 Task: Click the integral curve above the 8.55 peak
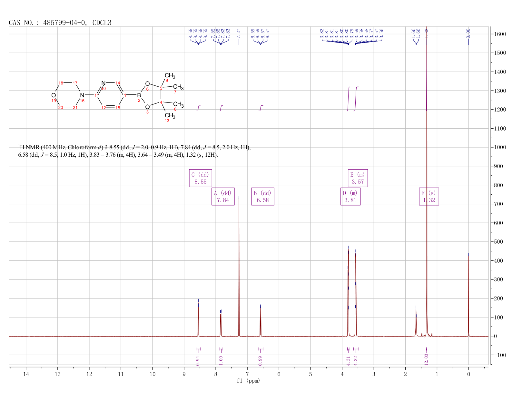coord(198,109)
